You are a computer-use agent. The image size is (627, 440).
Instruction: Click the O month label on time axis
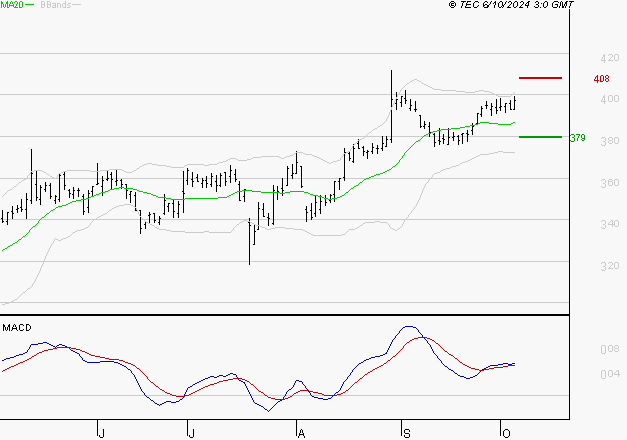[x=506, y=434]
